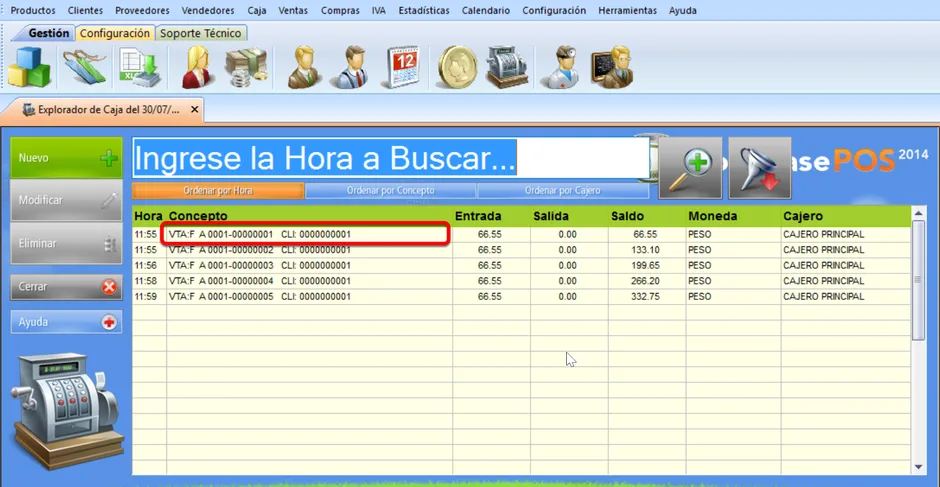Image resolution: width=940 pixels, height=487 pixels.
Task: Click the vertical scrollbar thumb
Action: coord(918,280)
